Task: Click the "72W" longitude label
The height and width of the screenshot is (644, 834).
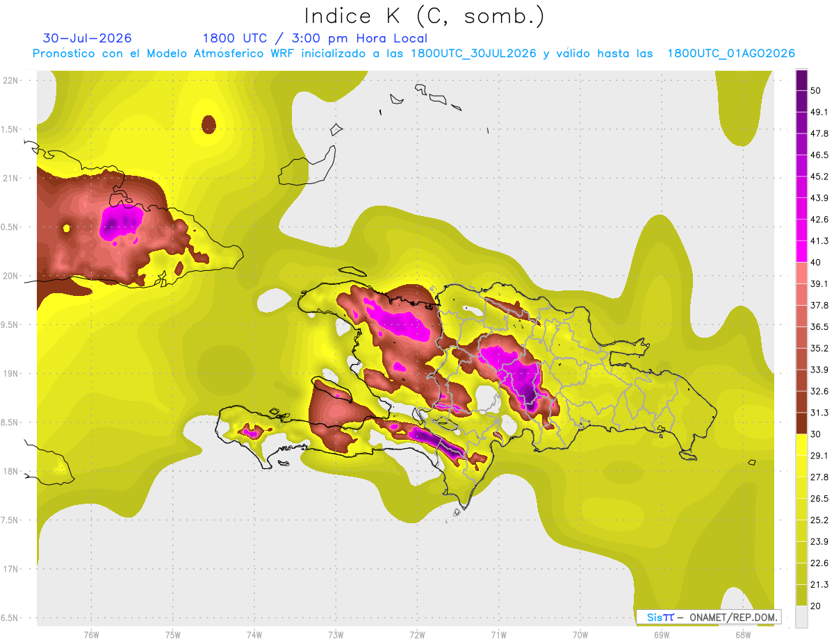Action: click(x=417, y=634)
